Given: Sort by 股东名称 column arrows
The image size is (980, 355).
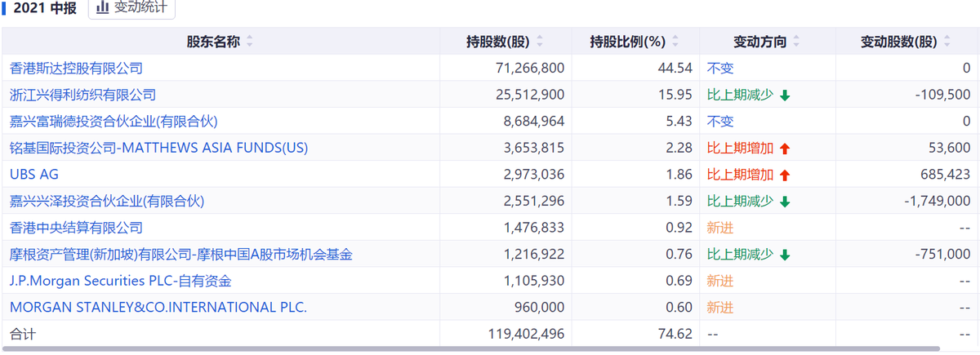Looking at the screenshot, I should point(250,42).
